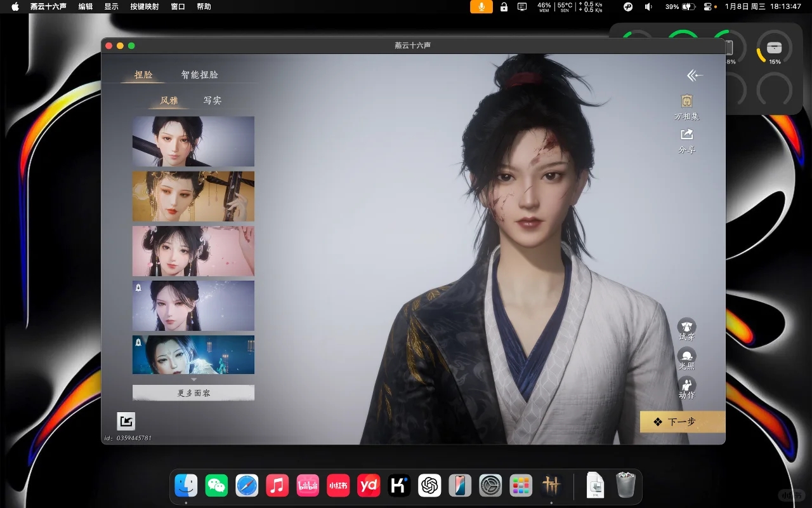Click the network speed 0.5 K/s readout
Screen dimensions: 812x508
coord(591,6)
